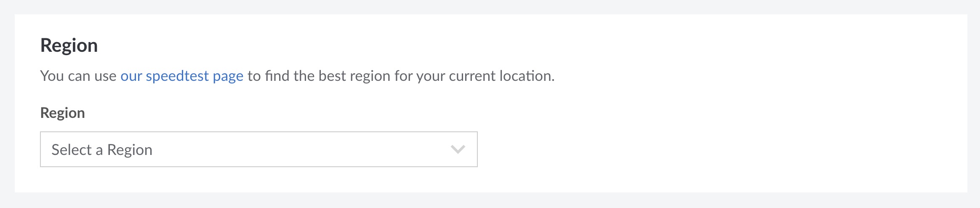Follow the blue speedtest page link
This screenshot has height=208, width=980.
tap(182, 76)
